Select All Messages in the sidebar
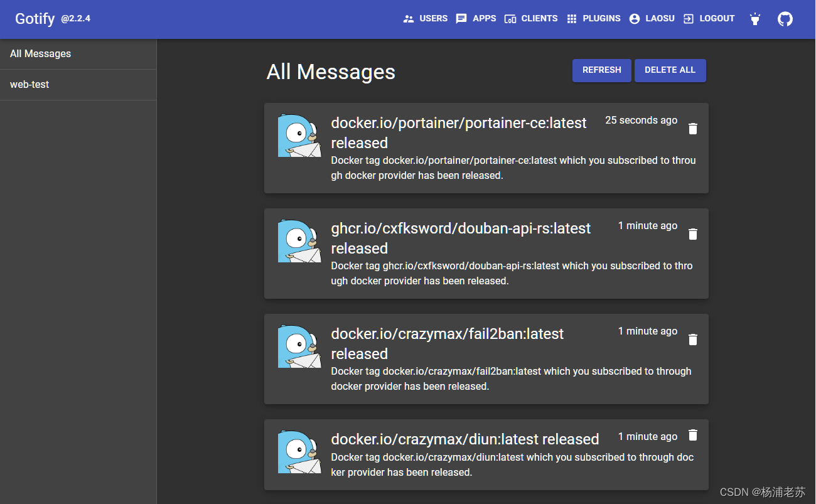The height and width of the screenshot is (504, 816). [78, 54]
